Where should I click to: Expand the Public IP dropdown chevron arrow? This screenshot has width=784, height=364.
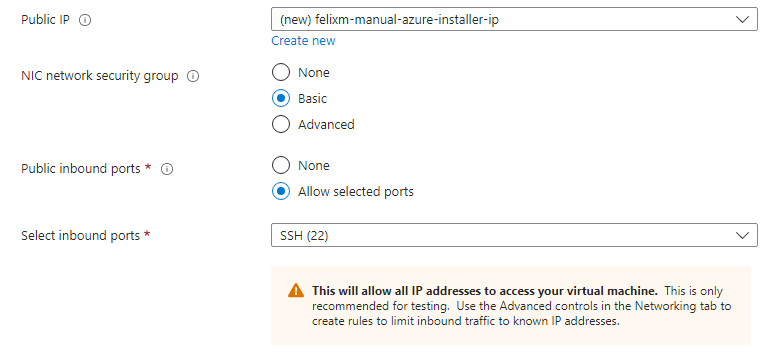[742, 20]
